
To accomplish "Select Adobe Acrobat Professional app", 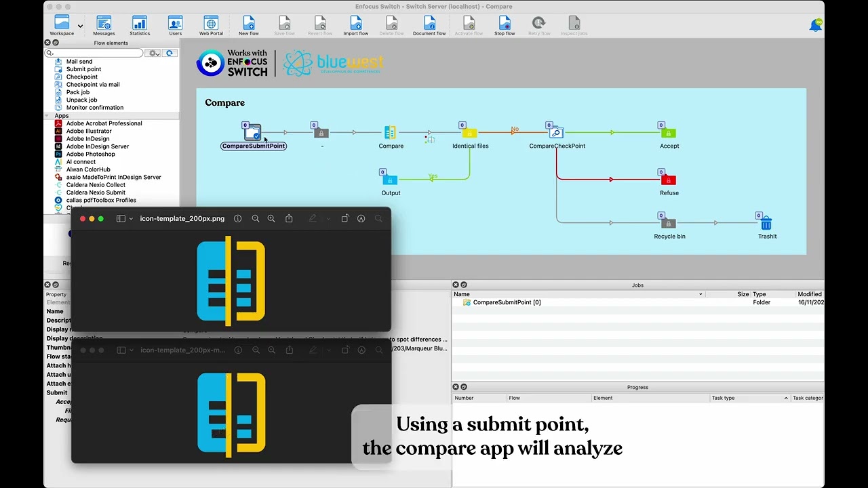I will coord(104,123).
